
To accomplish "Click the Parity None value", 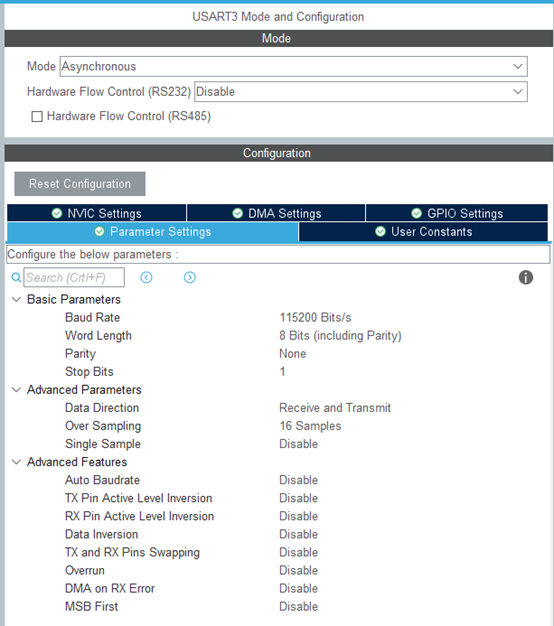I will 293,354.
